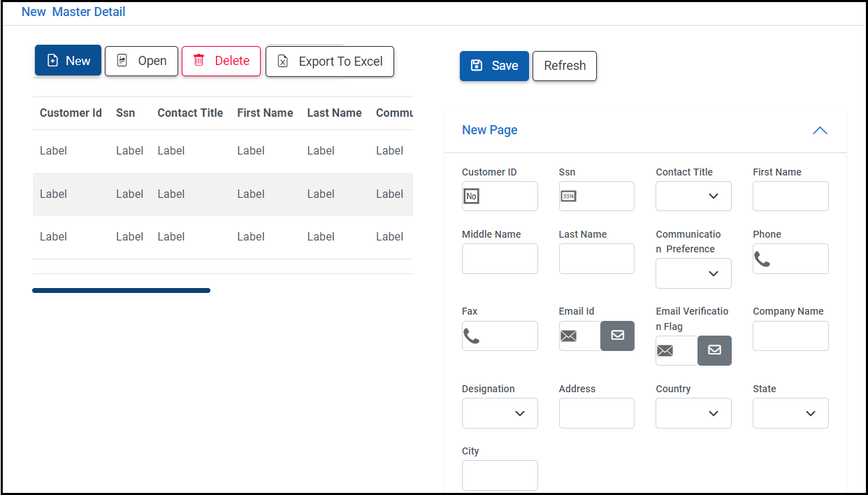Image resolution: width=868 pixels, height=495 pixels.
Task: Click the SSN icon in Ssn field
Action: pos(569,196)
